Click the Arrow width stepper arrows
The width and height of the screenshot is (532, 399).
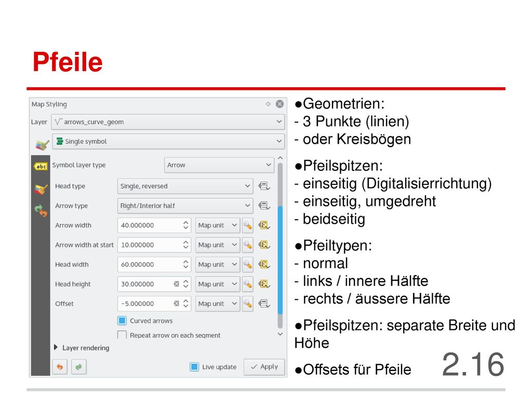click(x=185, y=225)
